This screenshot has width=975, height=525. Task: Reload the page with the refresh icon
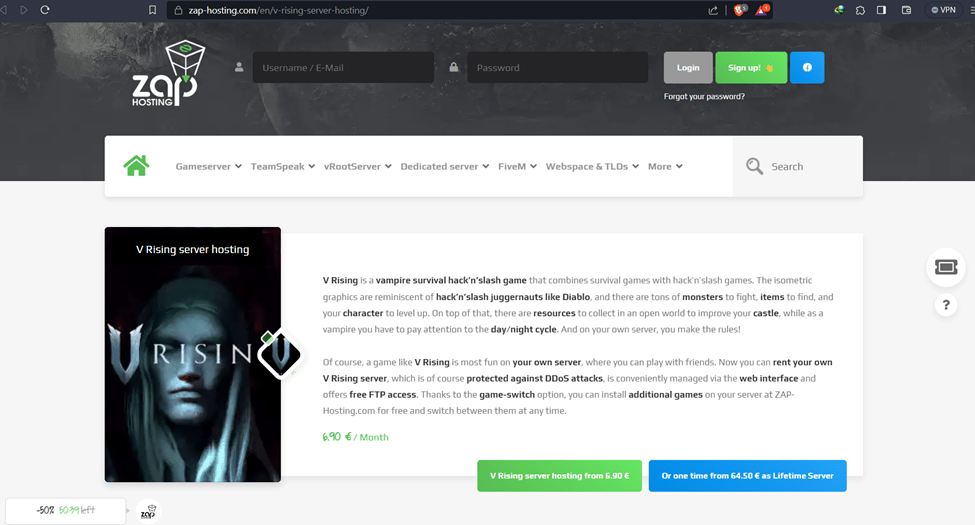click(45, 10)
